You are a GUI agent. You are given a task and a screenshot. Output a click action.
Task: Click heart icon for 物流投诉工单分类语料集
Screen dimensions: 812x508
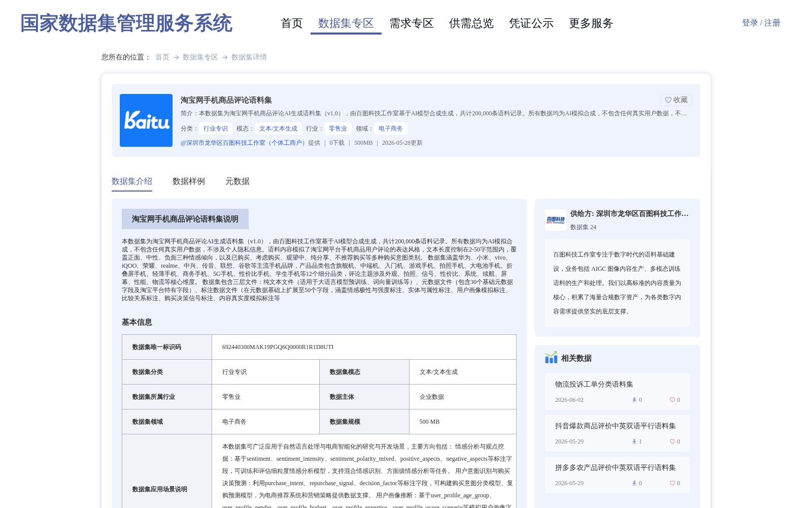(x=672, y=400)
